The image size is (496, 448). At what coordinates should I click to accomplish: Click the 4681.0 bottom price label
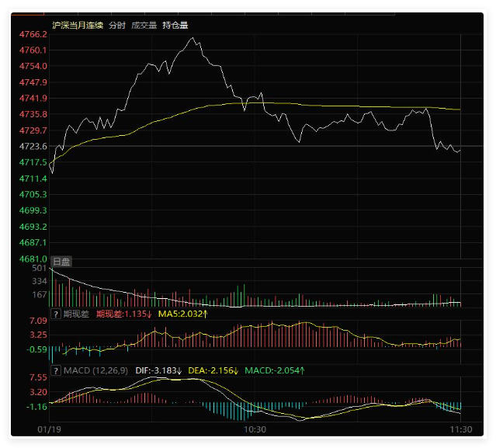[33, 259]
